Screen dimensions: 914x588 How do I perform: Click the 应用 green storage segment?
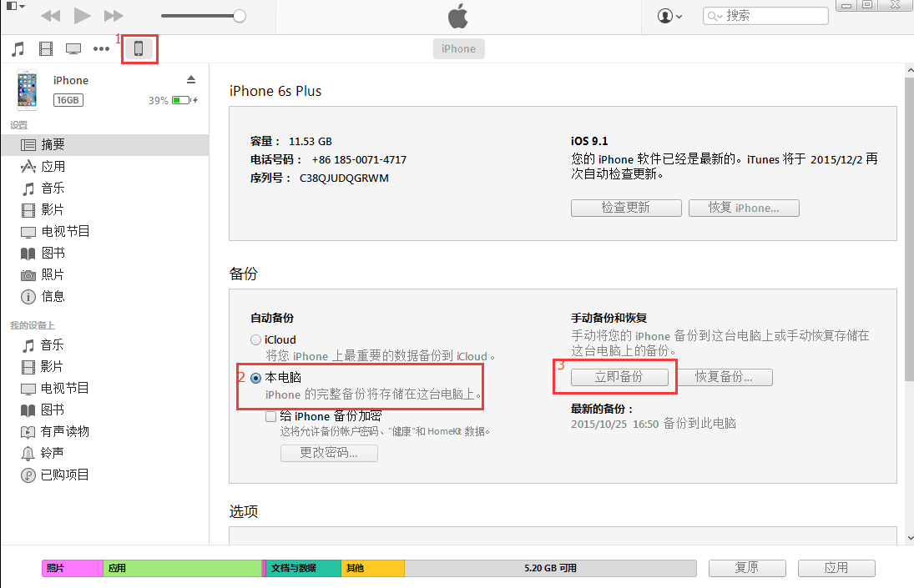(183, 568)
